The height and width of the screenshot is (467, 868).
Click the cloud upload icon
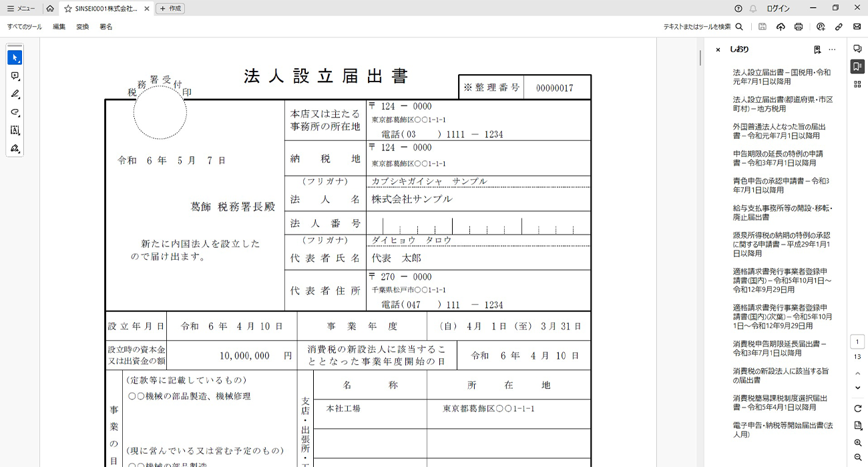(781, 27)
